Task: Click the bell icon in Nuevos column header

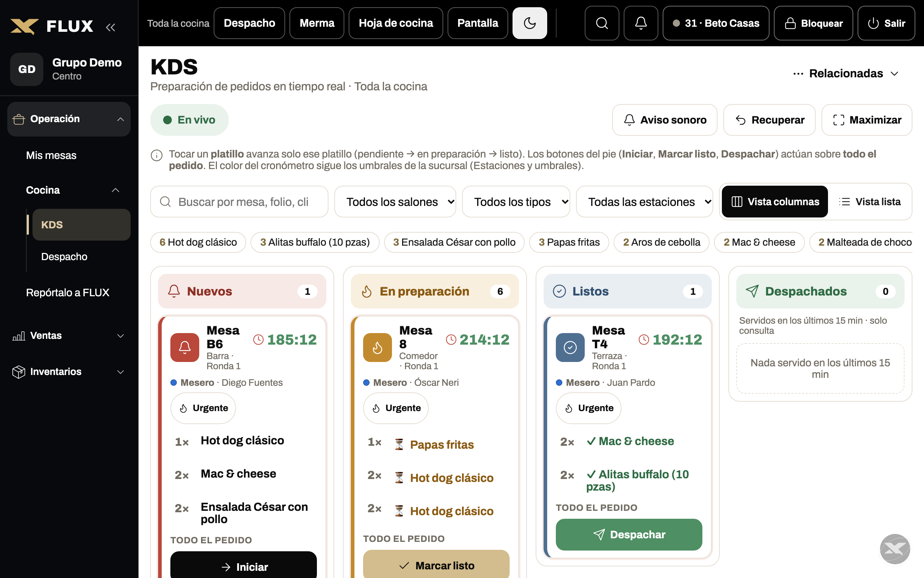Action: [174, 291]
